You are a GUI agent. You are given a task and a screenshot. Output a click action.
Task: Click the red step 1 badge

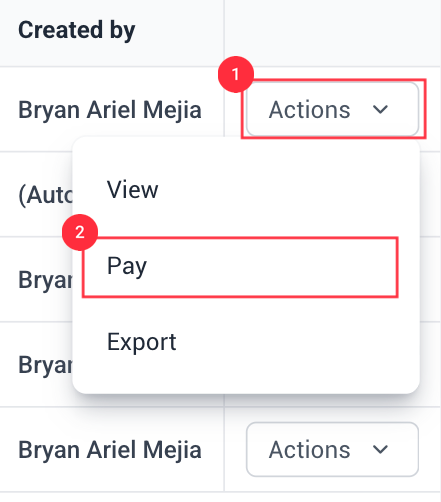pyautogui.click(x=236, y=74)
